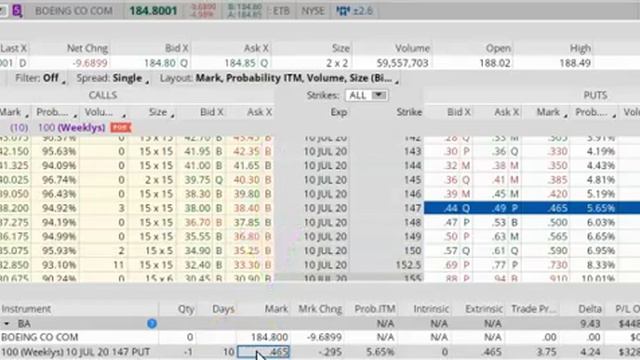
Task: Click the 184.80 bid quote value
Action: point(160,63)
